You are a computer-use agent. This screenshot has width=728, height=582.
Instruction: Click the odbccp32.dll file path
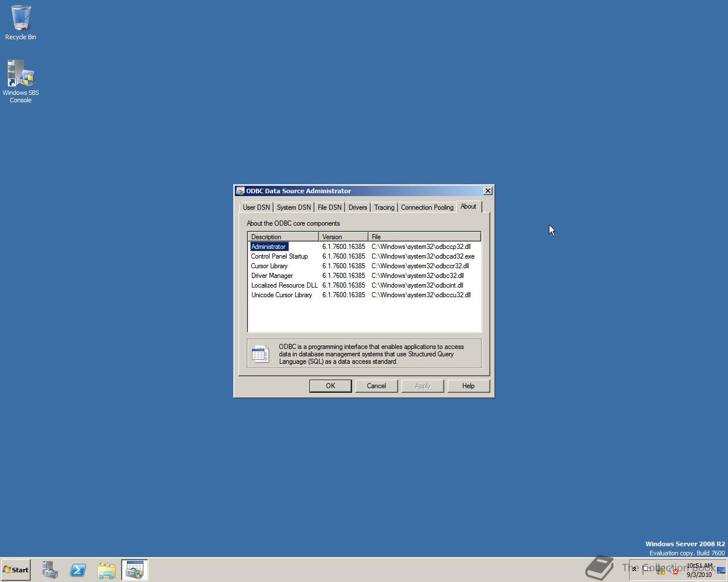pos(421,247)
